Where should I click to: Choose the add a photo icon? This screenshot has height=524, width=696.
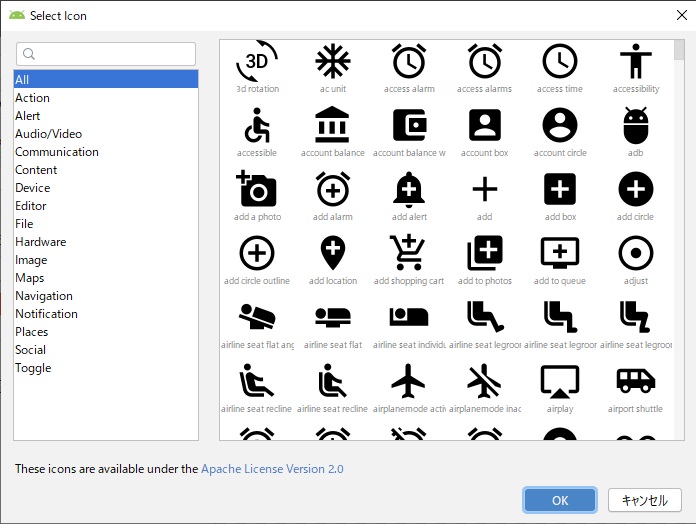click(256, 189)
